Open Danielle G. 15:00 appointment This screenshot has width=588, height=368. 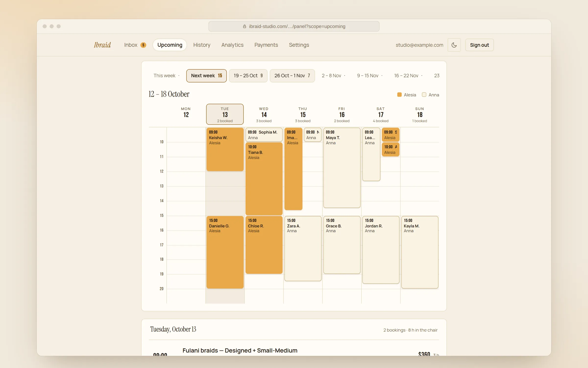[225, 252]
